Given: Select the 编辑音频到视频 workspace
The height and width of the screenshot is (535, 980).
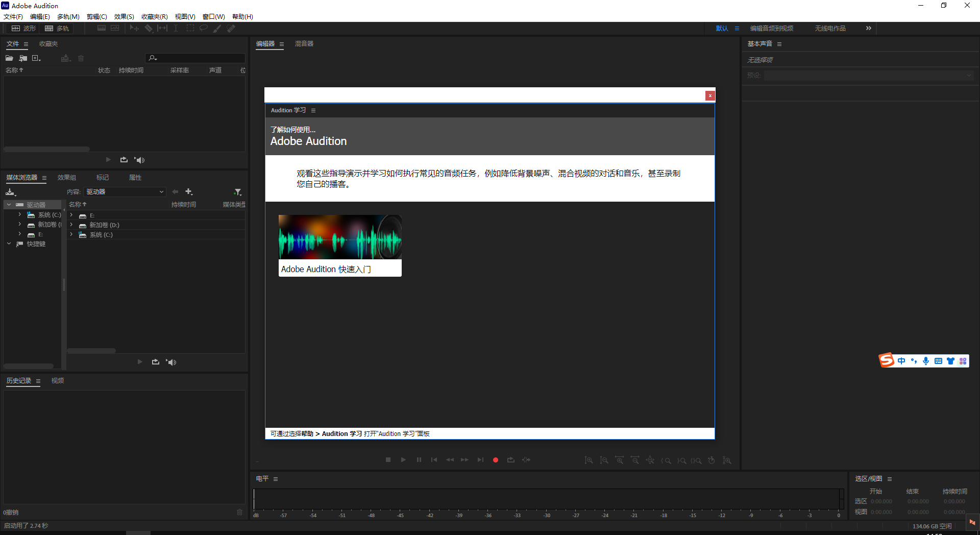Looking at the screenshot, I should 771,29.
